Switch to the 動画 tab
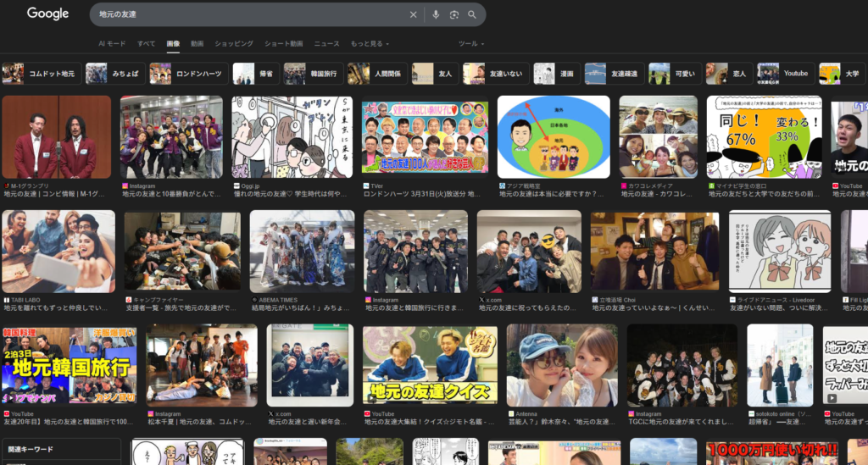Screen dimensions: 868x465 tap(197, 43)
